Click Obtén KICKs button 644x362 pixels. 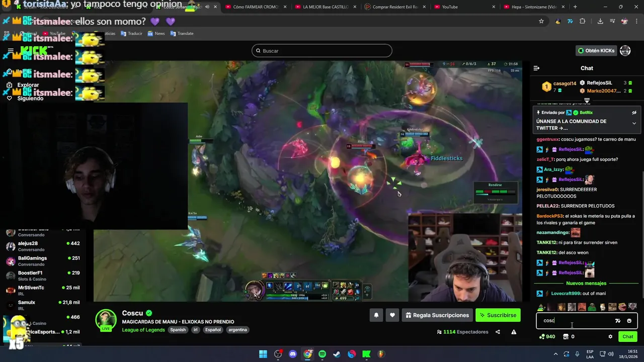coord(596,51)
